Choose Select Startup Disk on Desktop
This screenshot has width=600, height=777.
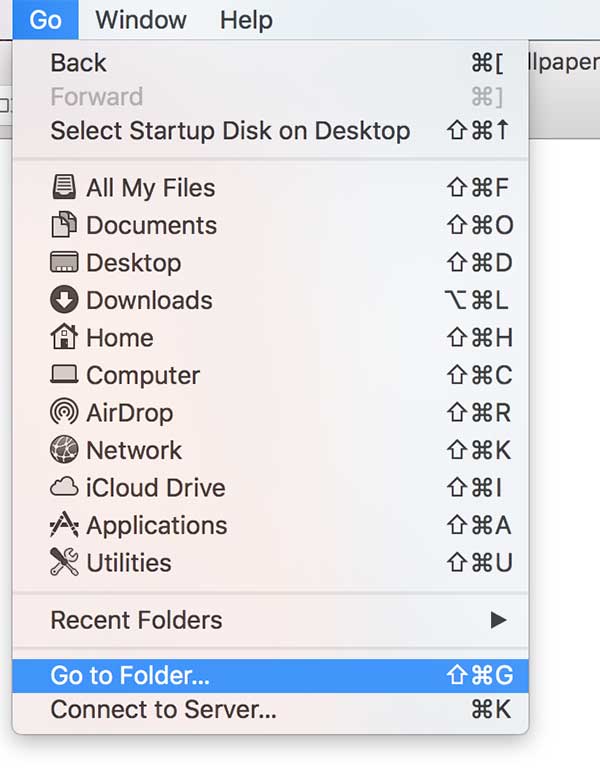pyautogui.click(x=230, y=131)
